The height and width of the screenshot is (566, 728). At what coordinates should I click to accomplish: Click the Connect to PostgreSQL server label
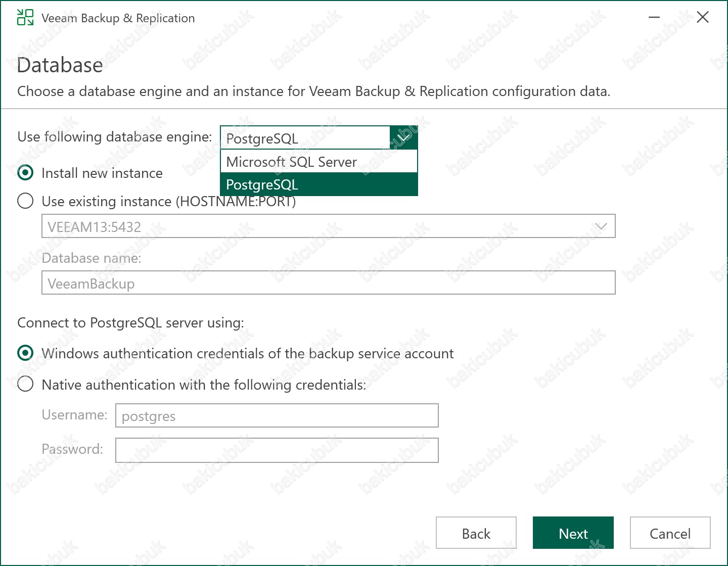click(130, 323)
